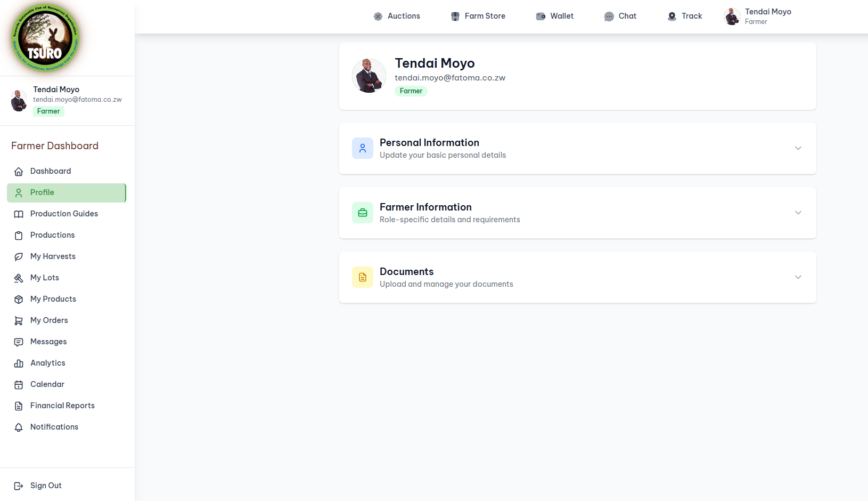Click the Analytics chart icon
This screenshot has width=868, height=501.
click(x=19, y=363)
